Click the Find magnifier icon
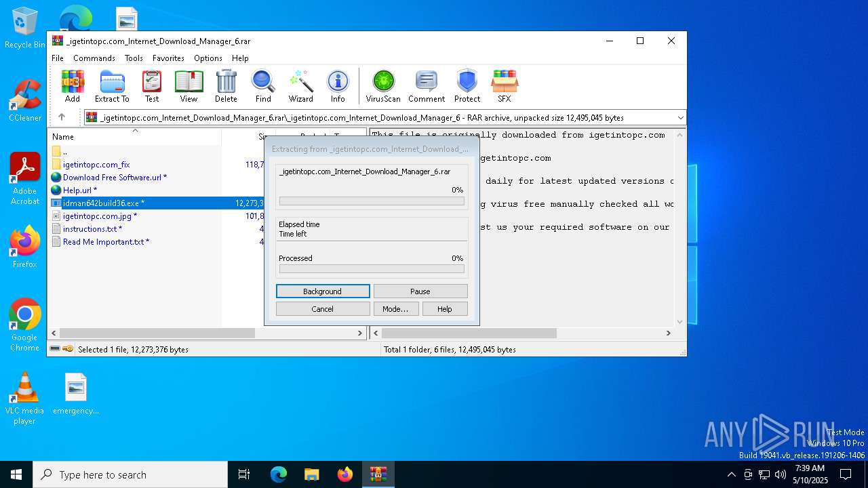This screenshot has width=868, height=488. (263, 86)
